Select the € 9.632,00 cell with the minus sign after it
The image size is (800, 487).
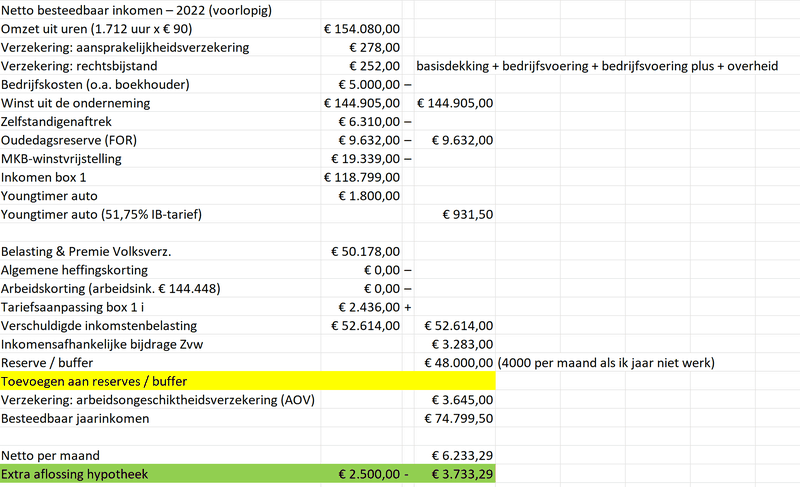tap(369, 140)
